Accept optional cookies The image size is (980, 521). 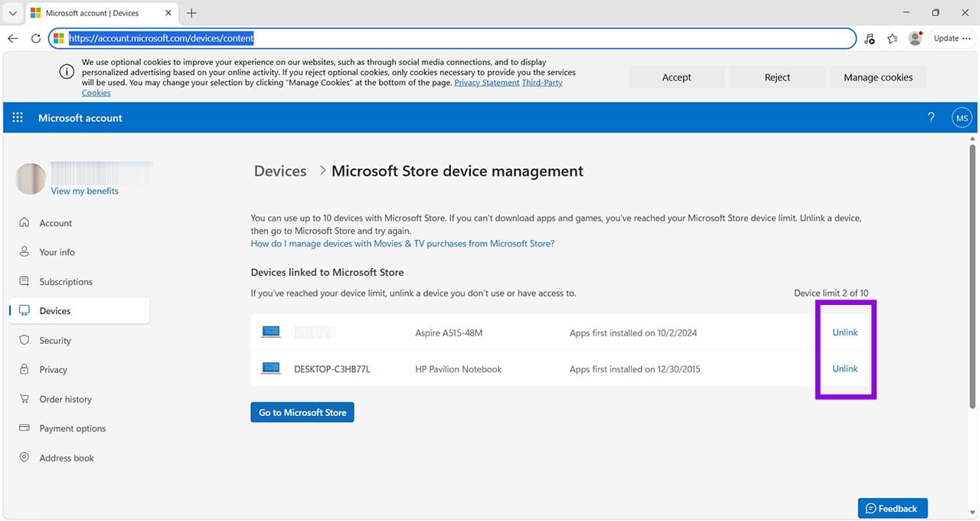click(676, 77)
